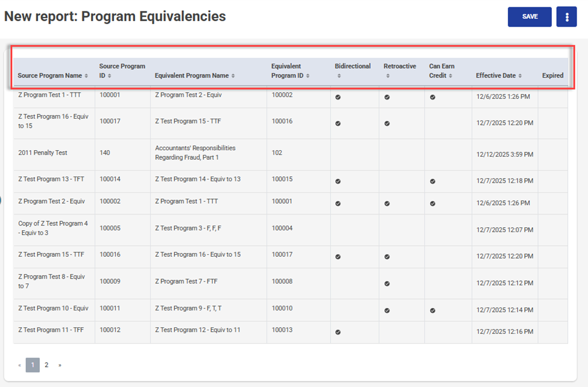Click Can Earn Credit checkmark for Z Test Program 13
This screenshot has height=387, width=588.
coord(432,181)
